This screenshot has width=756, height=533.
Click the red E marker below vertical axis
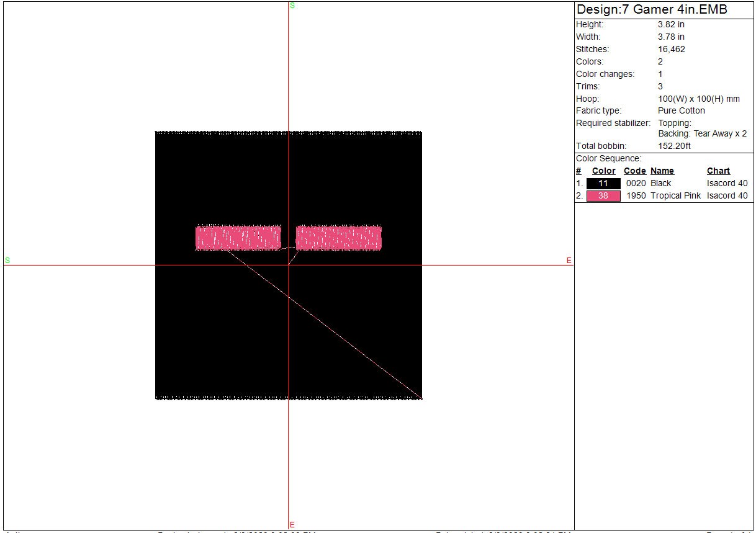coord(292,525)
